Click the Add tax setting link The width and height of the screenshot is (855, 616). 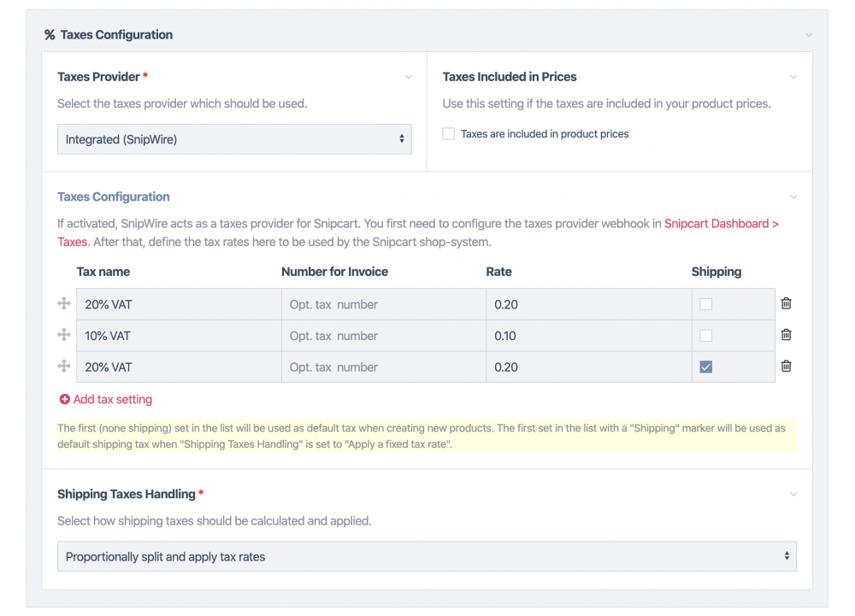pos(112,399)
